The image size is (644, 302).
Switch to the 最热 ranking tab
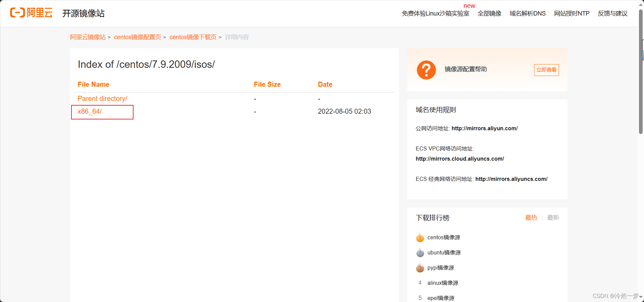(x=531, y=218)
